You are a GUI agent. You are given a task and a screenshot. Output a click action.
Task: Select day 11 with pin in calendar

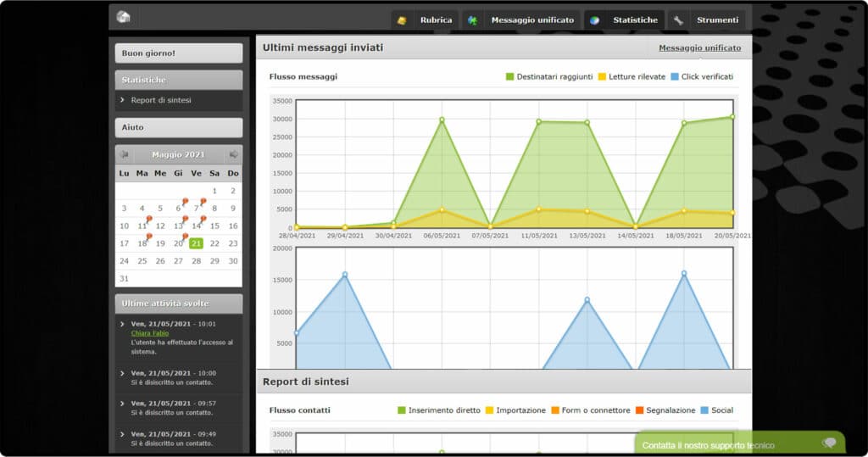(x=142, y=226)
